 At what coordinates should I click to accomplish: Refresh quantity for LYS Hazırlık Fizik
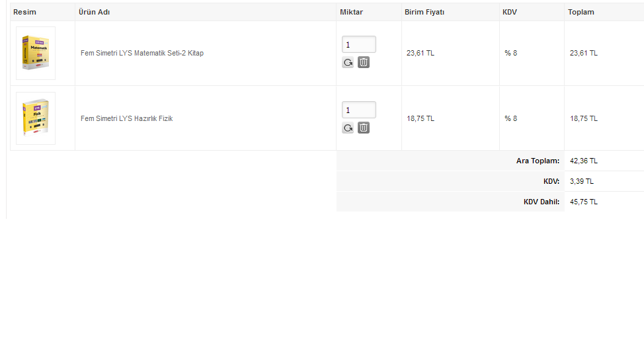pos(348,128)
